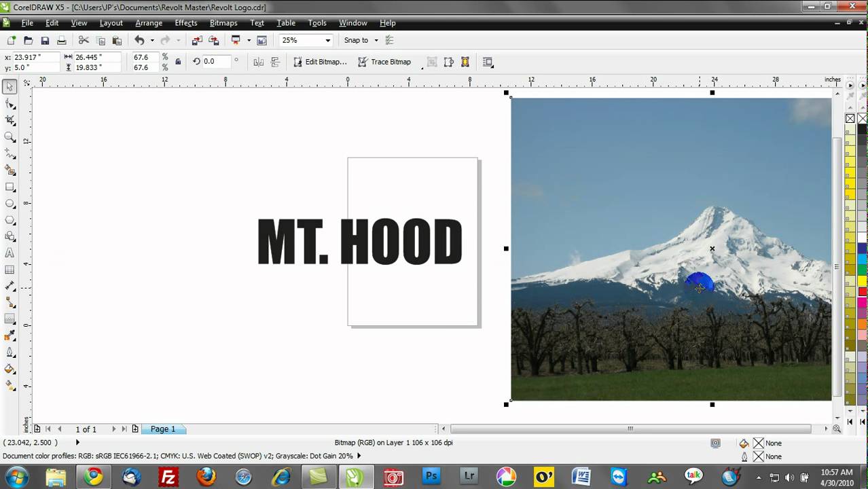Screen dimensions: 868x489
Task: Select the Rectangle tool
Action: [10, 186]
